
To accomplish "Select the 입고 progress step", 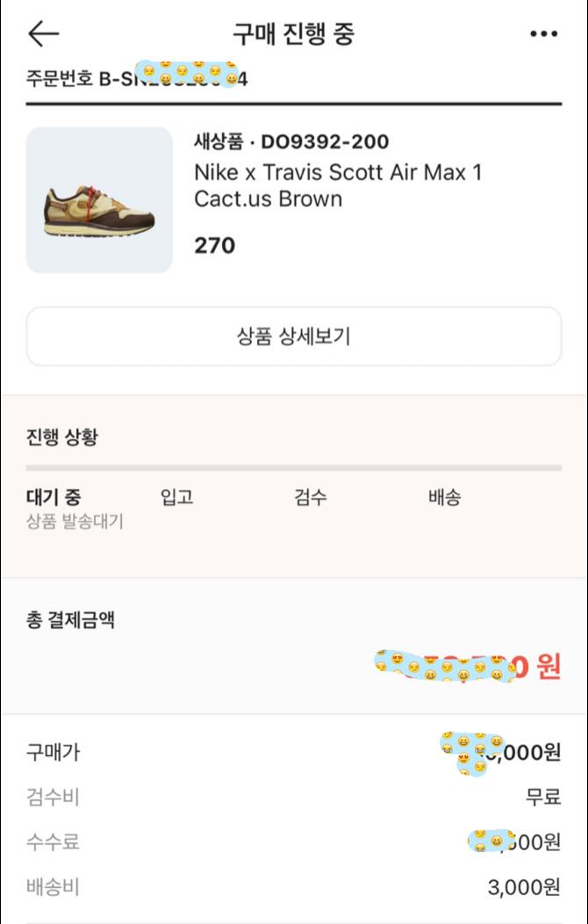I will coord(176,498).
